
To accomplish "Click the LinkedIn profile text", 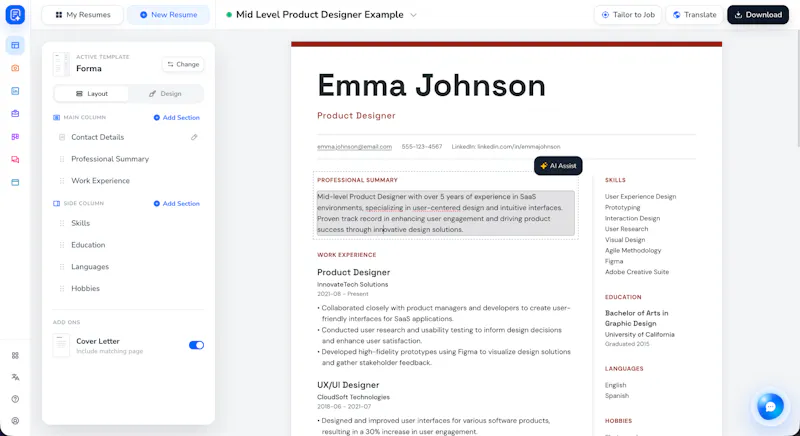I will 506,147.
